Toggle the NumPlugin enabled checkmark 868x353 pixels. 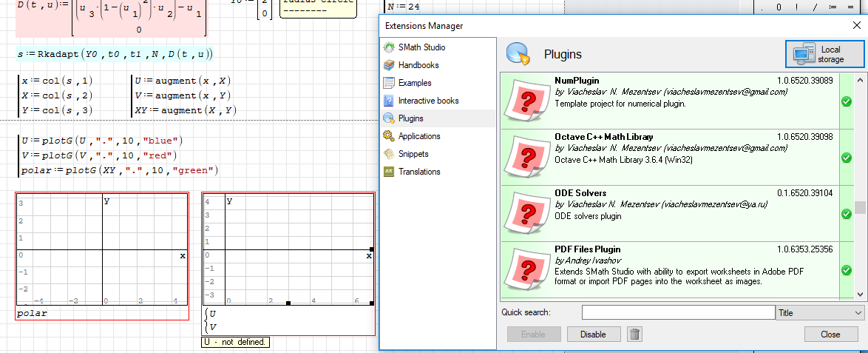(847, 102)
